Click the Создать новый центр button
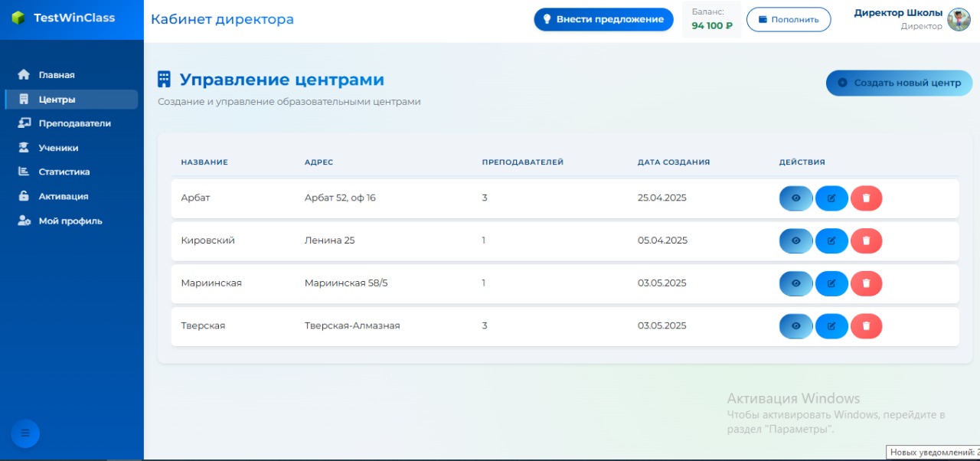The image size is (980, 461). (x=899, y=83)
